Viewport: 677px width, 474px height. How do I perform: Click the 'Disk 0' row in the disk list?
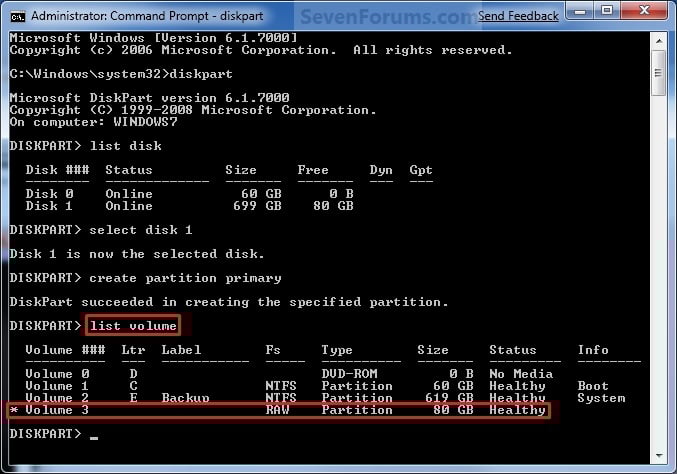189,193
